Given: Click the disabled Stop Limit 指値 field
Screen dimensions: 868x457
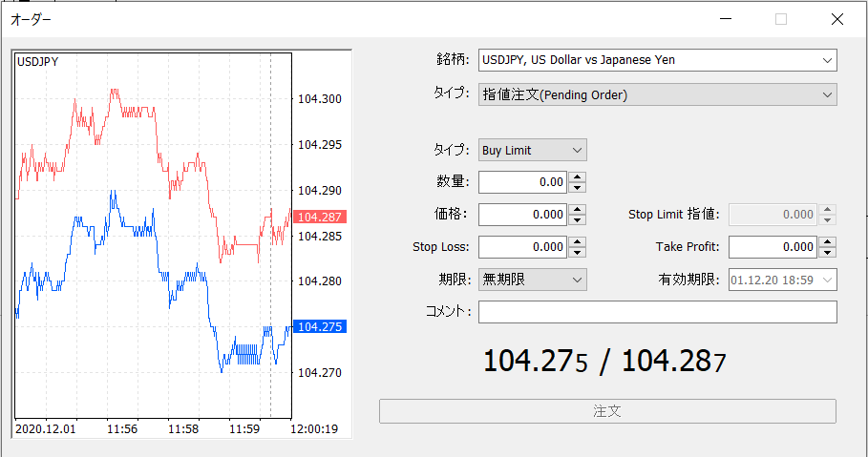Looking at the screenshot, I should [x=773, y=215].
